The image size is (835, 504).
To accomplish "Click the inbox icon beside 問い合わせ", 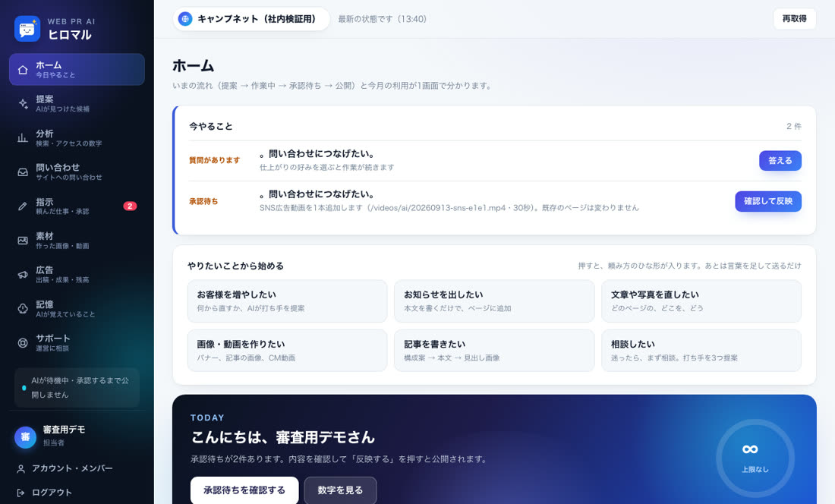I will [23, 172].
